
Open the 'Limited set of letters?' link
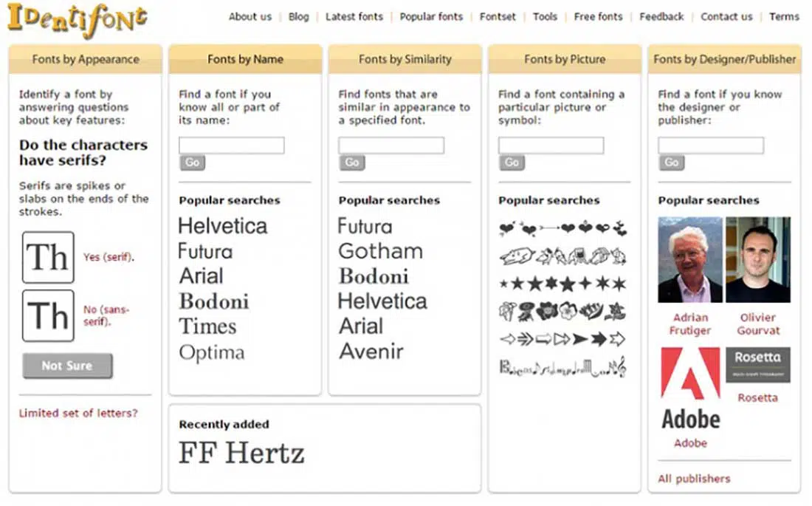(x=78, y=413)
